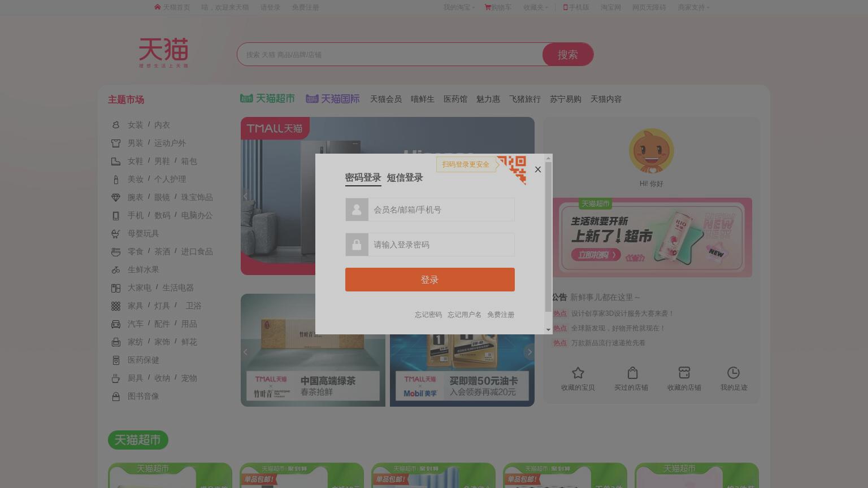Viewport: 868px width, 488px height.
Task: Click the 会员名/邮箱/手机号 input field
Action: click(x=441, y=210)
